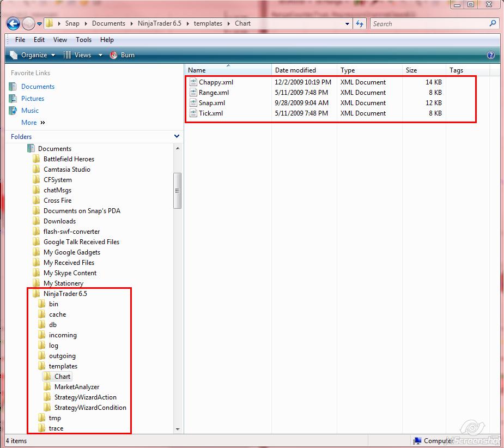Viewport: 504px width, 448px height.
Task: Select the incoming folder icon
Action: click(42, 335)
